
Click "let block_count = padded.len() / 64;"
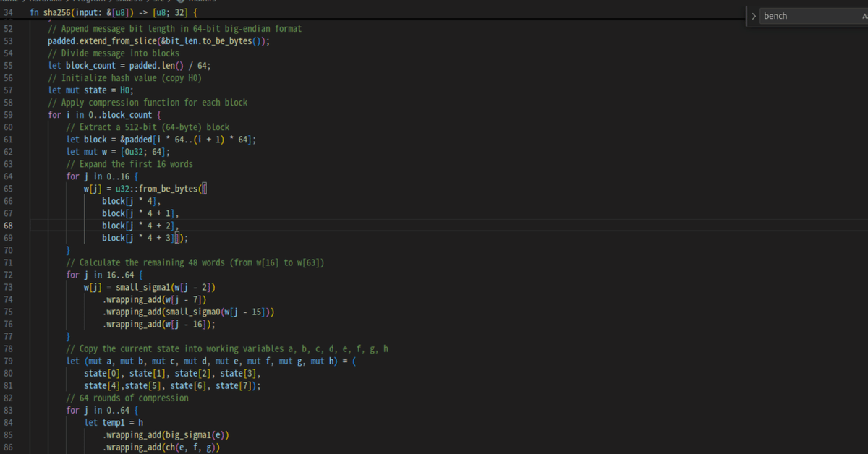129,66
